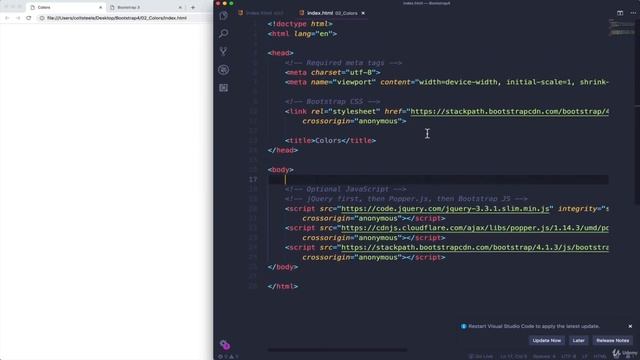Click the info icon in update notification

click(463, 326)
